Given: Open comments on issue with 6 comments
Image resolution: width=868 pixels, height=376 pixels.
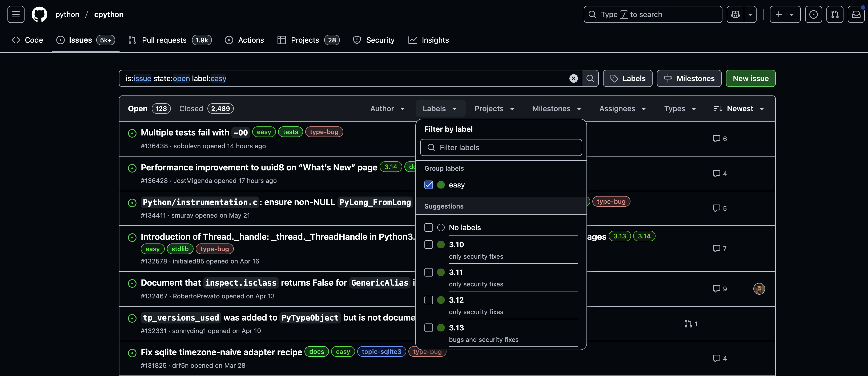Looking at the screenshot, I should click(x=720, y=139).
